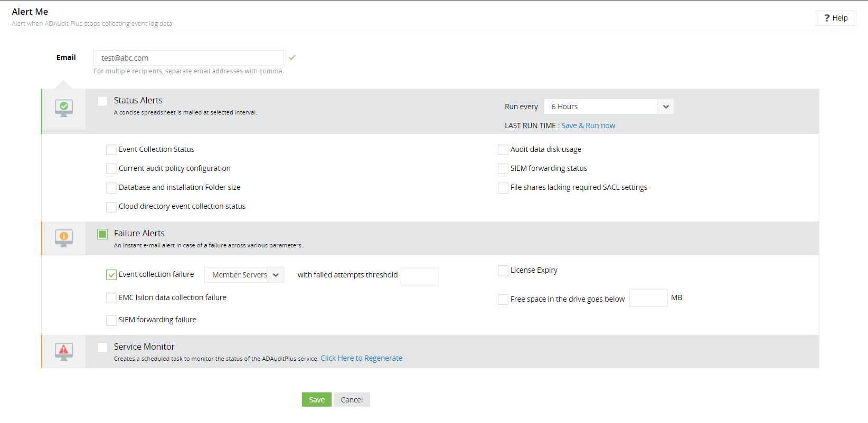Focus the failed attempts threshold field
Screen dimensions: 868x423
coord(420,275)
